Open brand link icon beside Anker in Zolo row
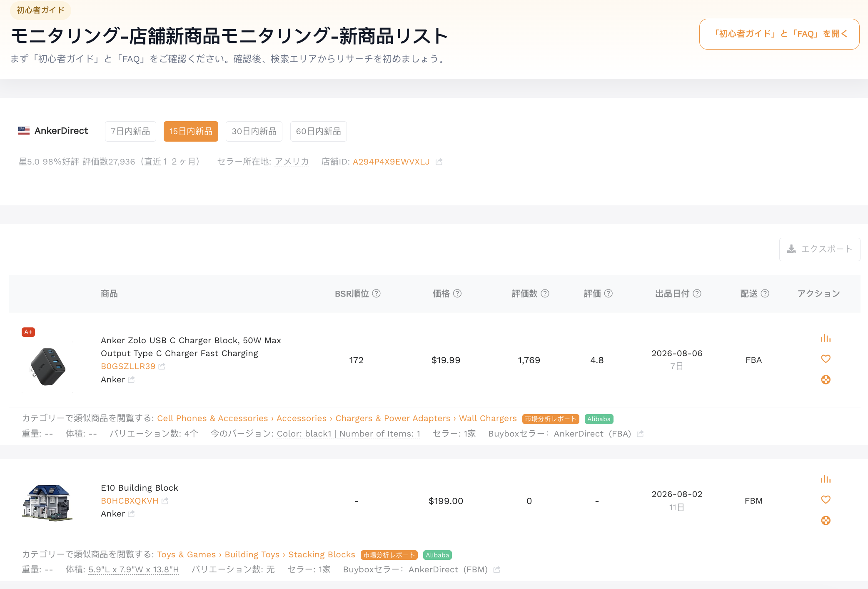 (x=131, y=379)
